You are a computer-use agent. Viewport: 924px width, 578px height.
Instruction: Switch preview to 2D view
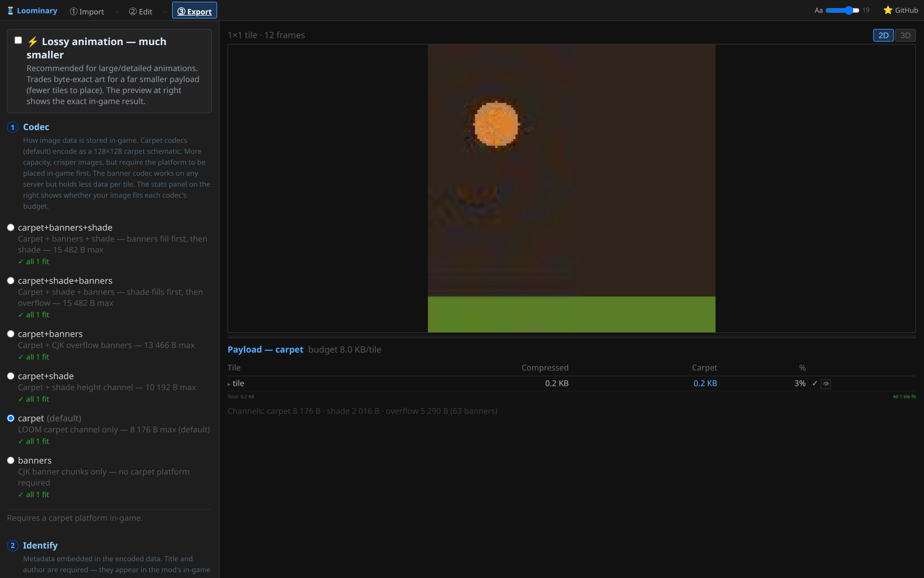(883, 35)
